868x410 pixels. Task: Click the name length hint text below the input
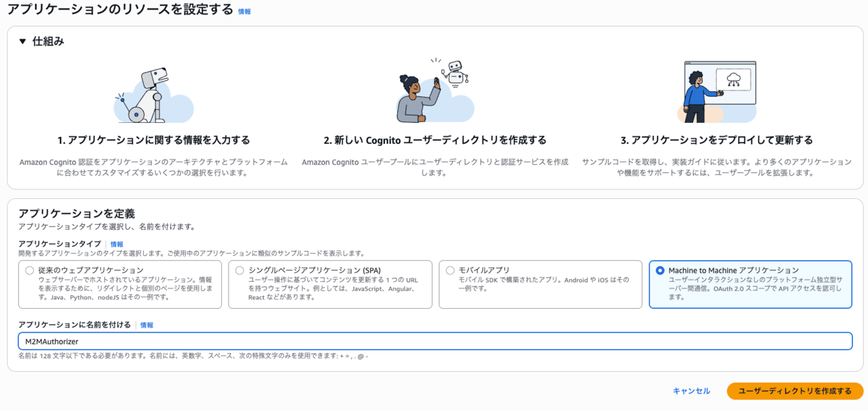coord(193,356)
